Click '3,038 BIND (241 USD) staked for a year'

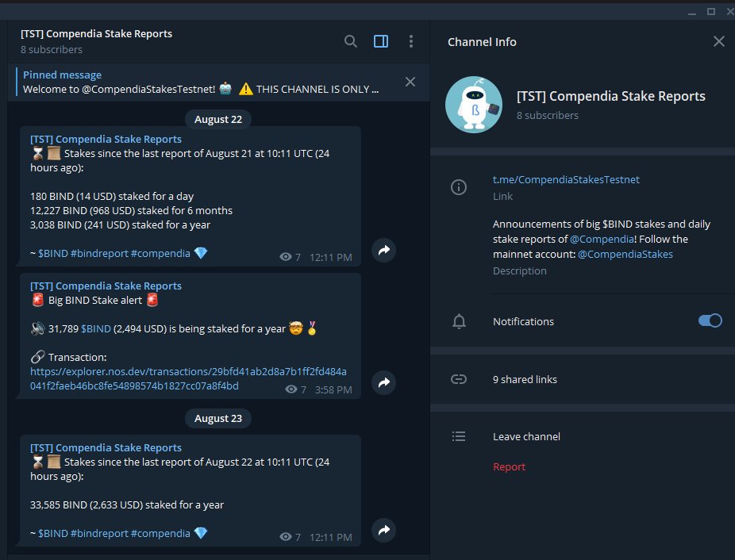click(120, 225)
